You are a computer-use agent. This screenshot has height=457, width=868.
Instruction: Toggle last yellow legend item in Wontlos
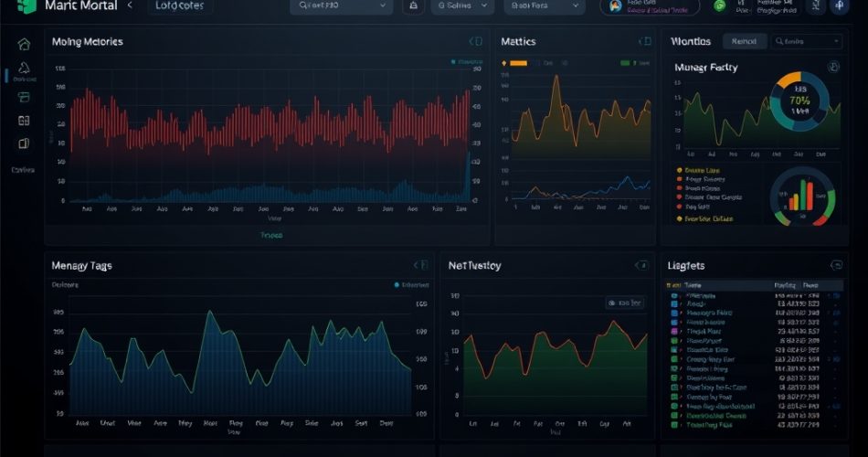704,218
